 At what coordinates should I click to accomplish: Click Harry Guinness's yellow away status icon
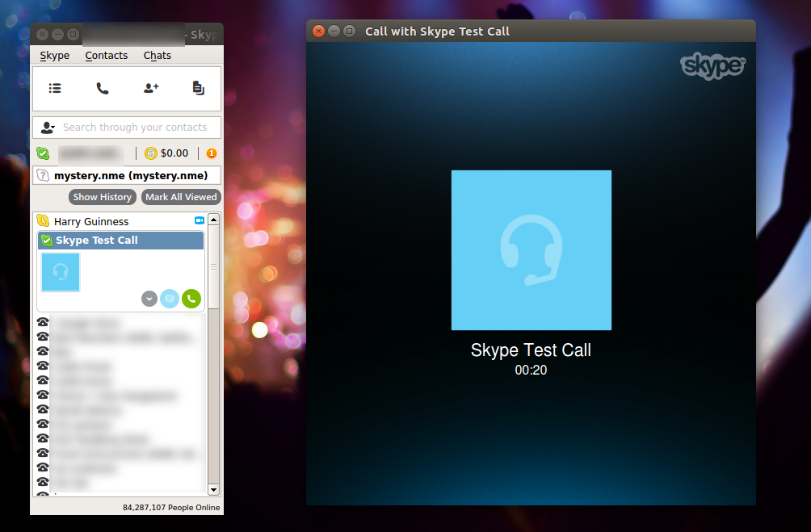pyautogui.click(x=43, y=220)
